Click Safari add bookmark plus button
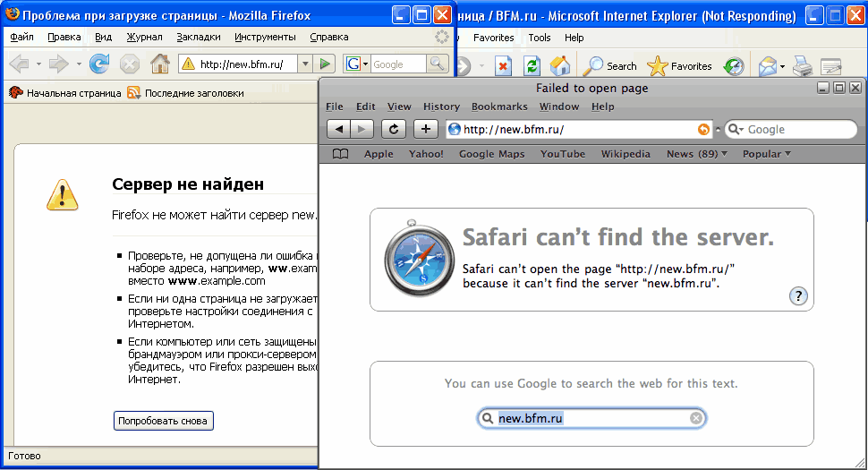This screenshot has height=470, width=868. pyautogui.click(x=426, y=129)
